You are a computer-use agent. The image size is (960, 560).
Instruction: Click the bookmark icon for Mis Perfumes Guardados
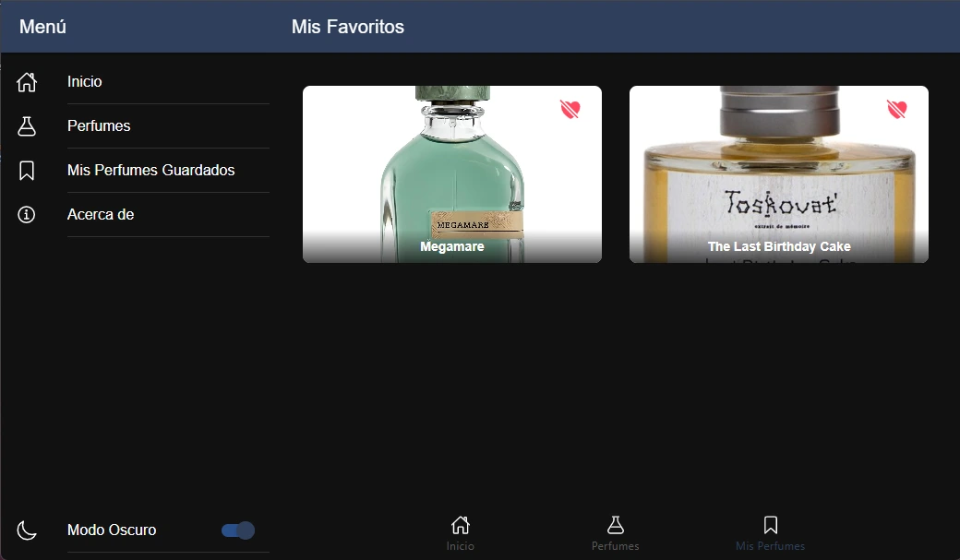click(x=27, y=170)
